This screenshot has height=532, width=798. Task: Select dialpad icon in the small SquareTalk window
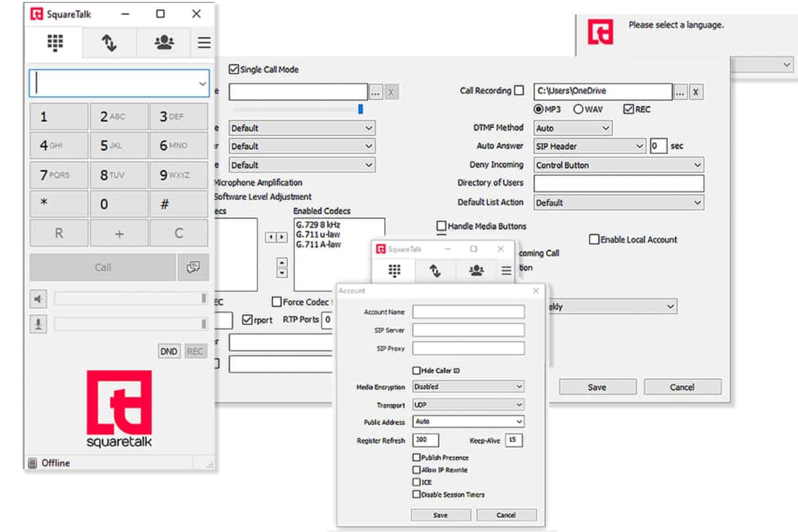point(395,271)
